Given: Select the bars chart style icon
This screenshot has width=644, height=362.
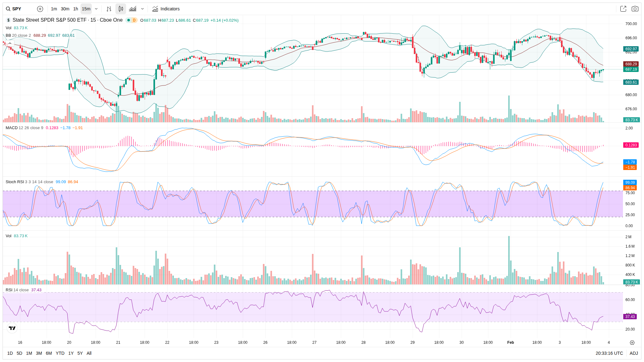Looking at the screenshot, I should pyautogui.click(x=109, y=9).
